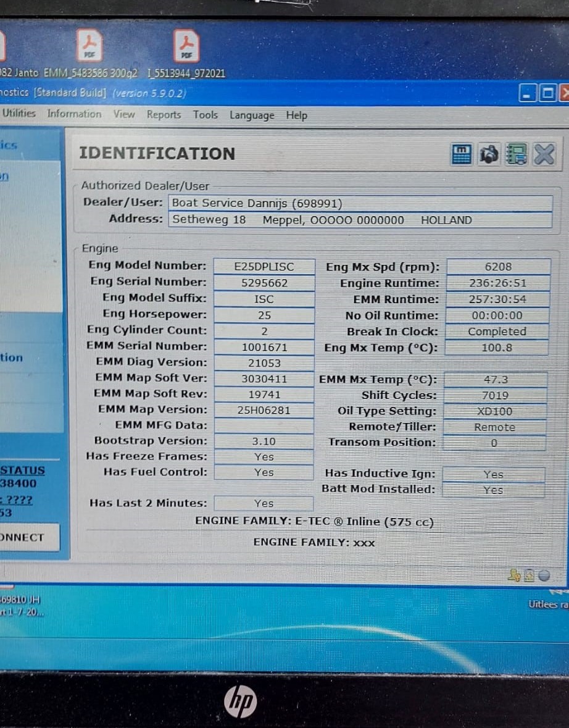Open the Language menu
Screen dimensions: 569x728
pyautogui.click(x=252, y=115)
